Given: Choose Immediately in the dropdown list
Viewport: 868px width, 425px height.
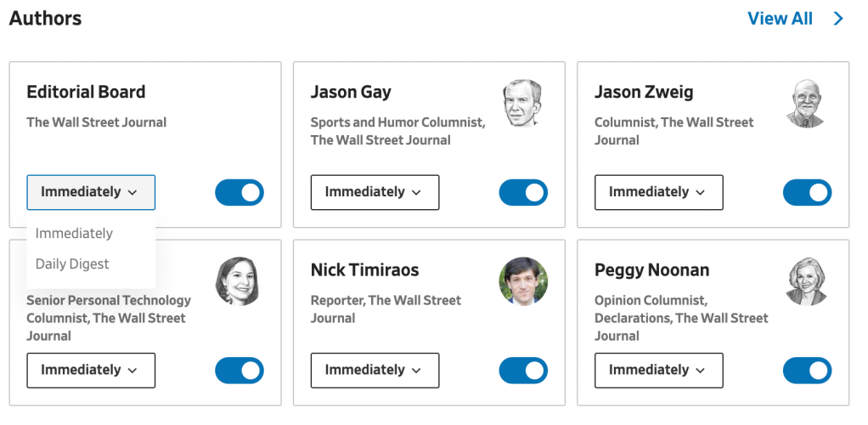Looking at the screenshot, I should (x=75, y=234).
